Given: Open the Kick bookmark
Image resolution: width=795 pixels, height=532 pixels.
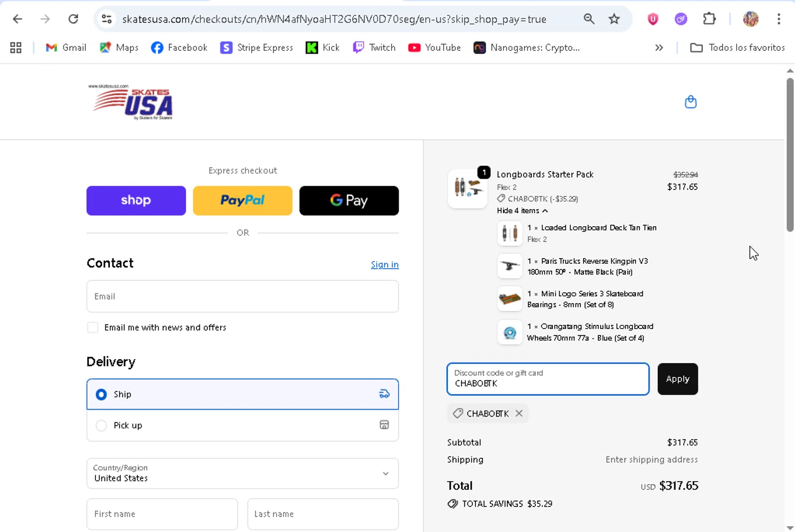Looking at the screenshot, I should pos(323,48).
